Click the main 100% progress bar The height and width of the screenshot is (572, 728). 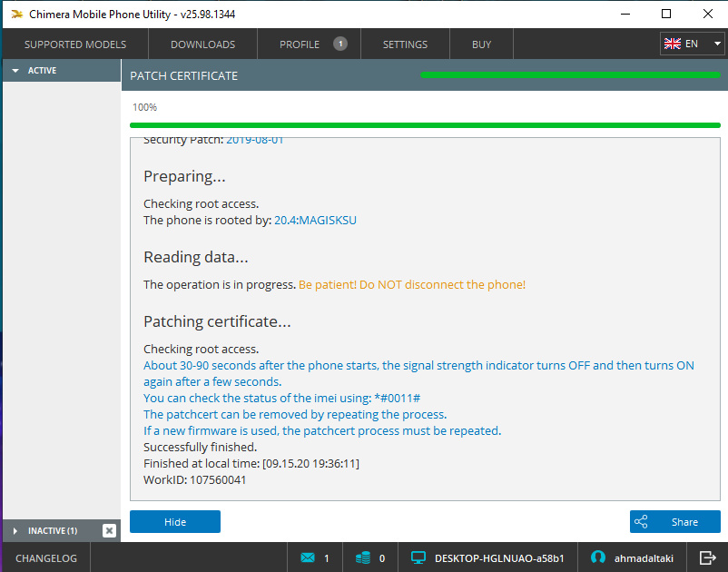(425, 125)
